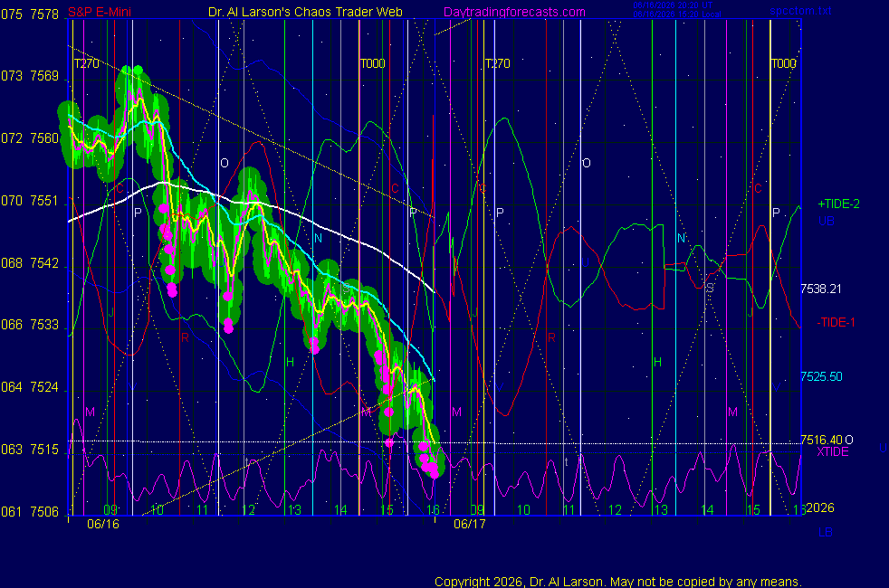Click the '064 7524' price axis label
This screenshot has width=889, height=588.
(30, 387)
